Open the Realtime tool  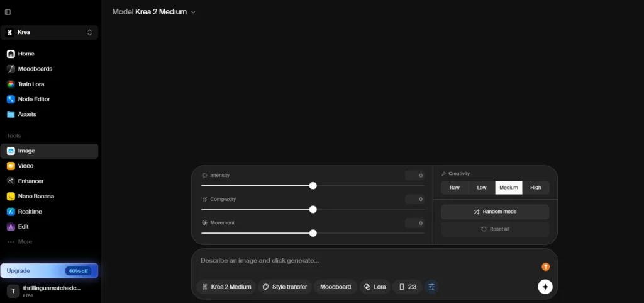coord(49,212)
